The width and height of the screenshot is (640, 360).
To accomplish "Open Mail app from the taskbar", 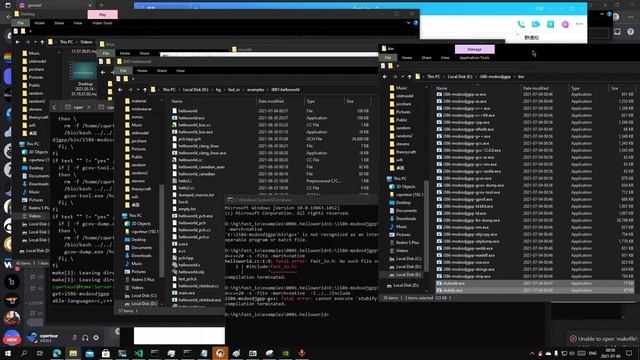I will (89, 353).
